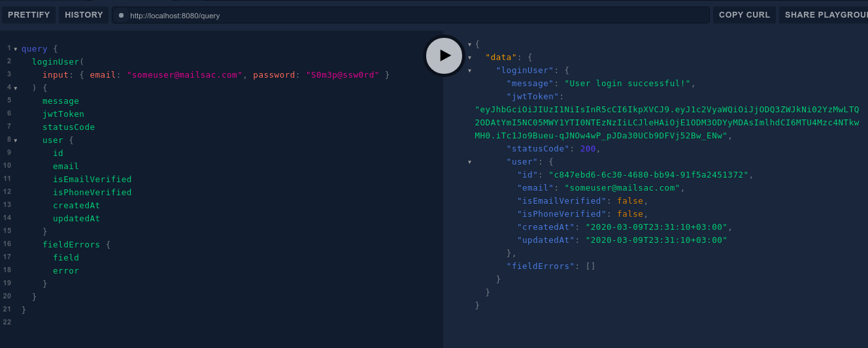Click updatedAt field on line 14

[x=76, y=219]
